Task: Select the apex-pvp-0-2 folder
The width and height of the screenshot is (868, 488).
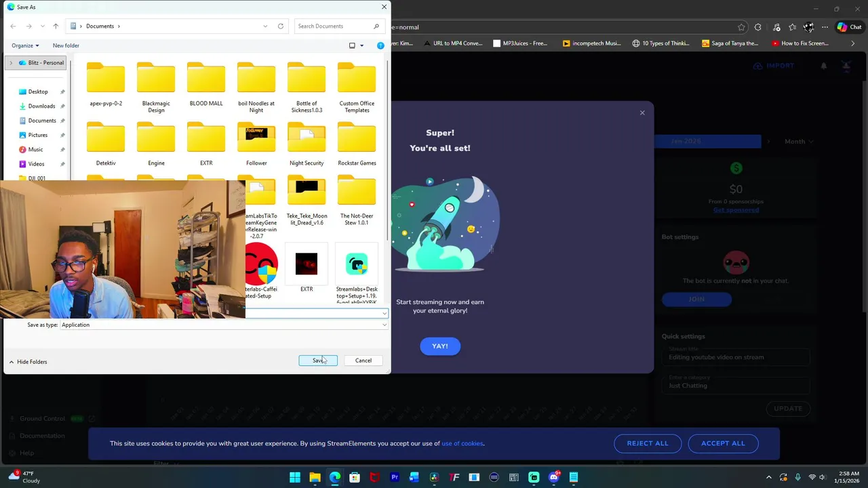Action: point(106,84)
